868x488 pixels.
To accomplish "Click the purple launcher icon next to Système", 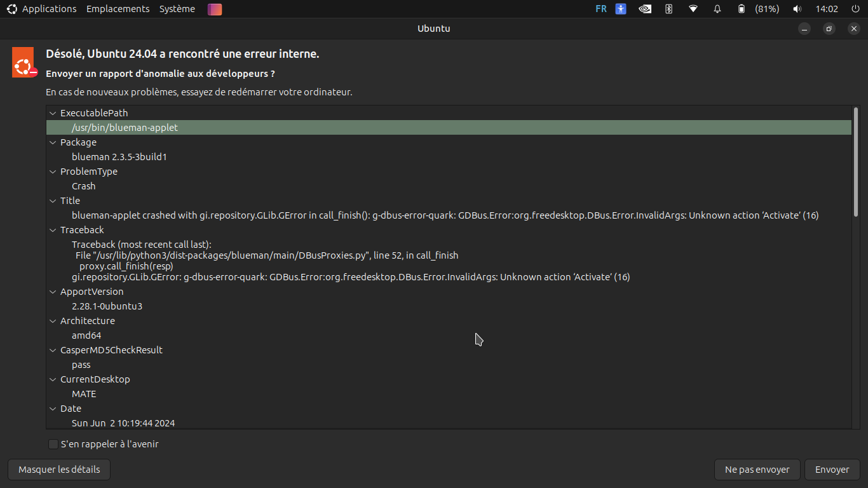I will coord(215,9).
